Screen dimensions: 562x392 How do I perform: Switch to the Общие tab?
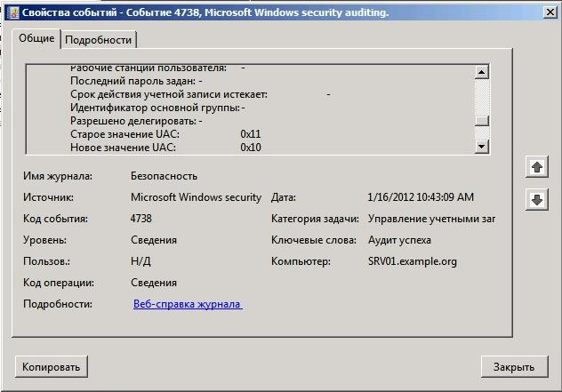(36, 38)
